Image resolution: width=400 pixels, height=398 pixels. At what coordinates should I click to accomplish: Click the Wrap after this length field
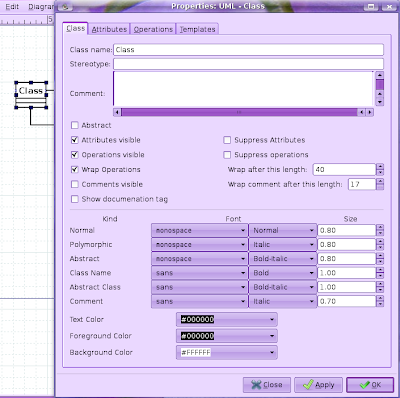[344, 169]
